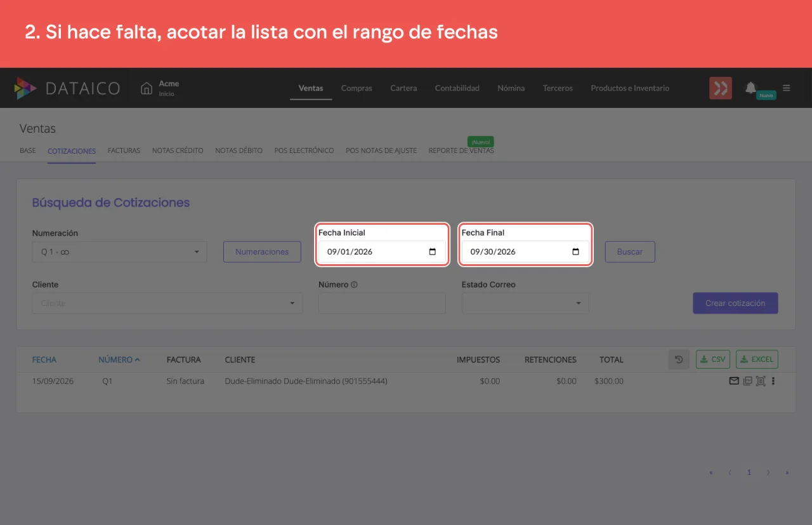Image resolution: width=812 pixels, height=525 pixels.
Task: Open the Cartera menu
Action: point(403,88)
